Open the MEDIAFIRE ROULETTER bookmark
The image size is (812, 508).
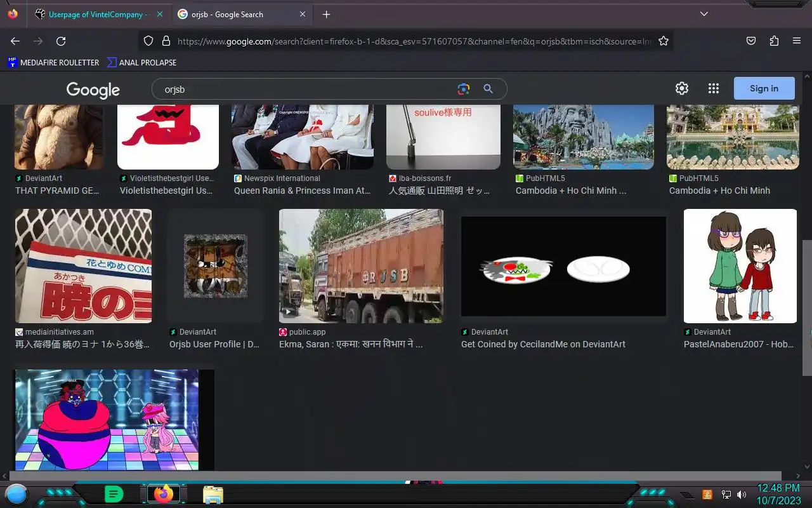[53, 62]
